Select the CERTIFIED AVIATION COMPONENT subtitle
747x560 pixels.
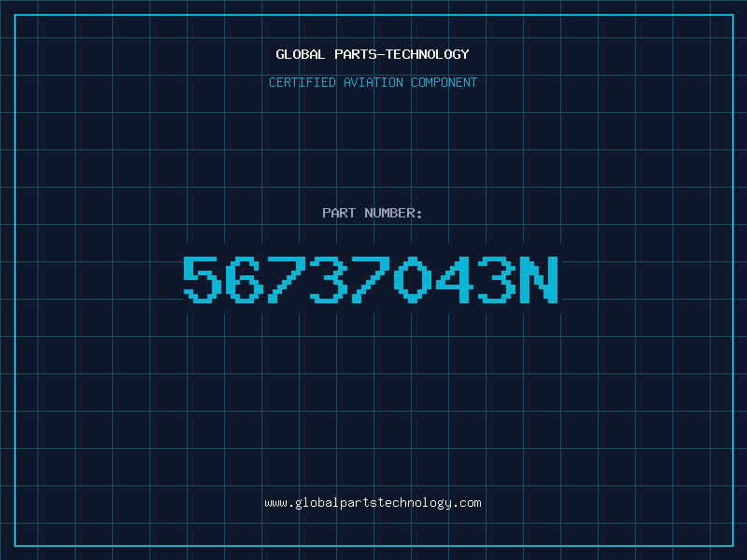373,82
